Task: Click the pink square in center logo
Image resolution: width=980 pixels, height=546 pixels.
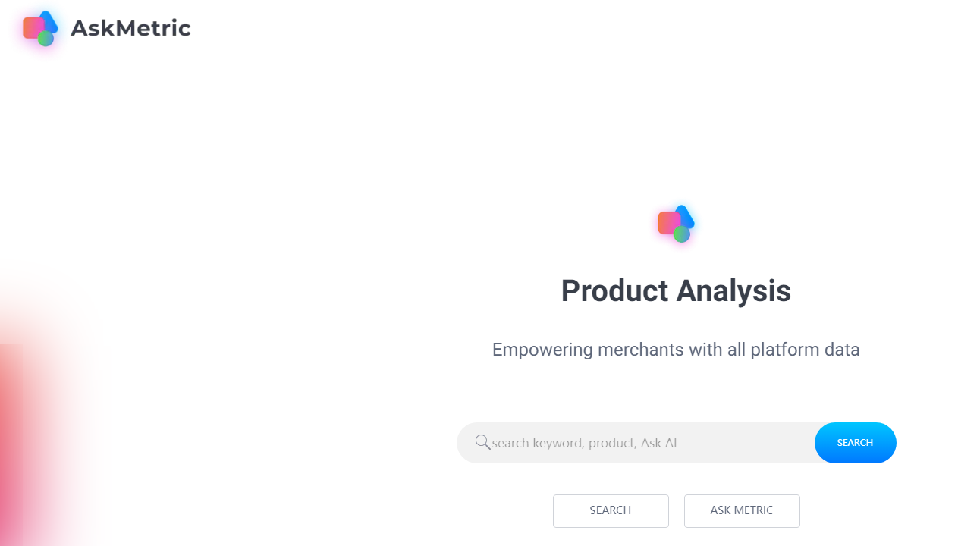Action: pyautogui.click(x=669, y=222)
